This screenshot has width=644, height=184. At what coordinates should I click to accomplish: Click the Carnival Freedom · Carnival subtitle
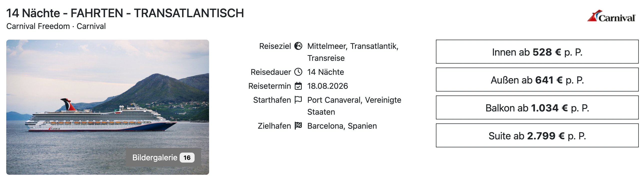pos(56,26)
